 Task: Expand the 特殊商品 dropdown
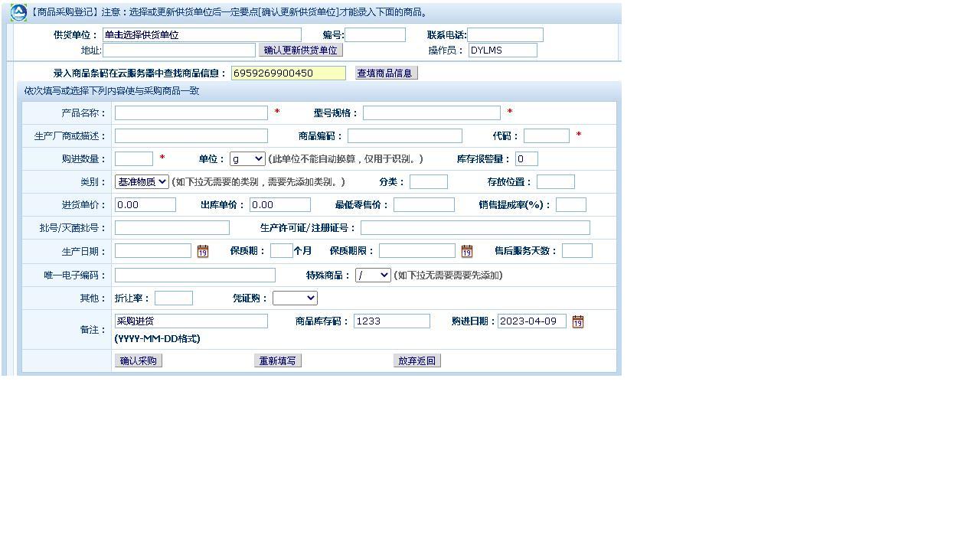(372, 275)
